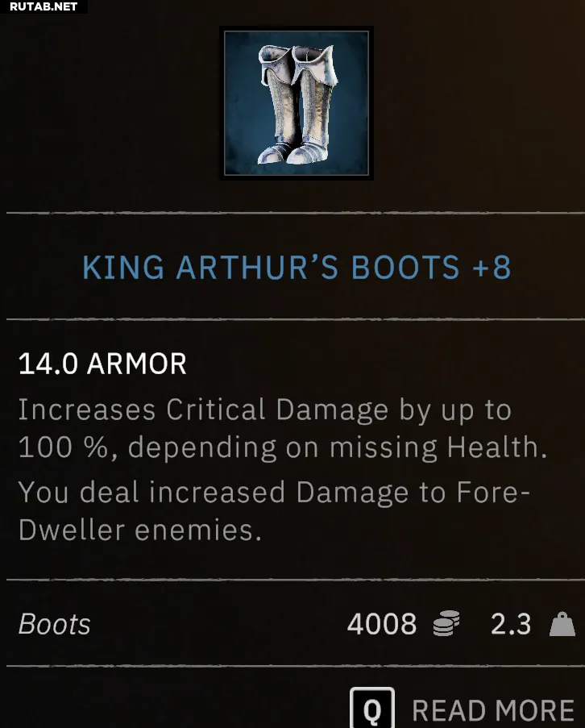The image size is (585, 728).
Task: Click the Boots item type label
Action: (x=54, y=623)
